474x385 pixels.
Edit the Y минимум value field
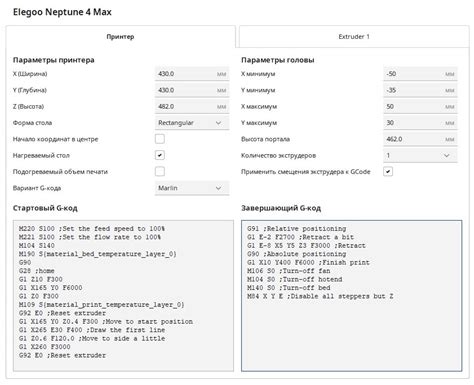pyautogui.click(x=420, y=90)
